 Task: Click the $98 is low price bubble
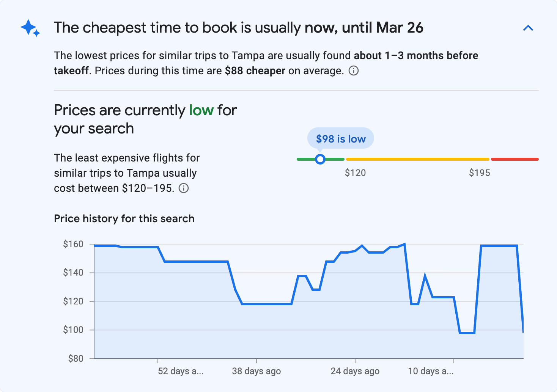(340, 138)
